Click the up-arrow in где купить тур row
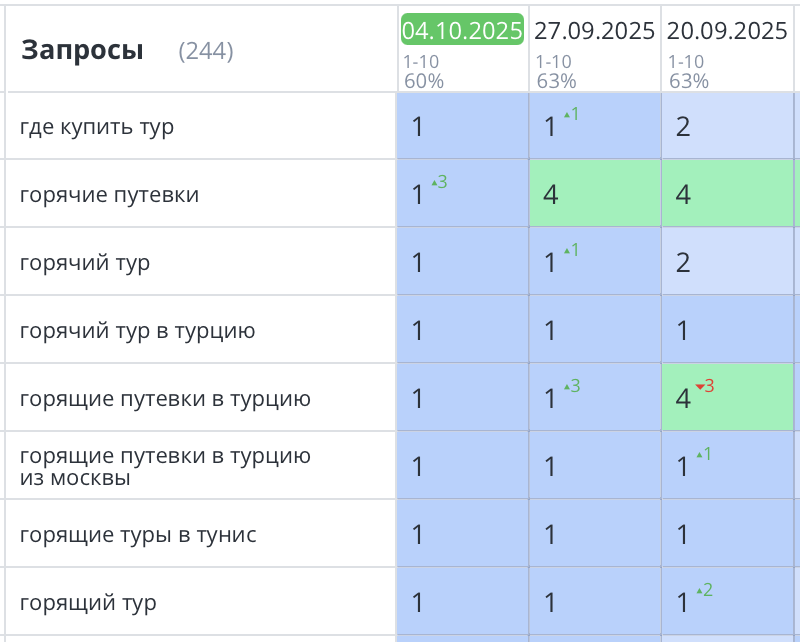 tap(566, 114)
